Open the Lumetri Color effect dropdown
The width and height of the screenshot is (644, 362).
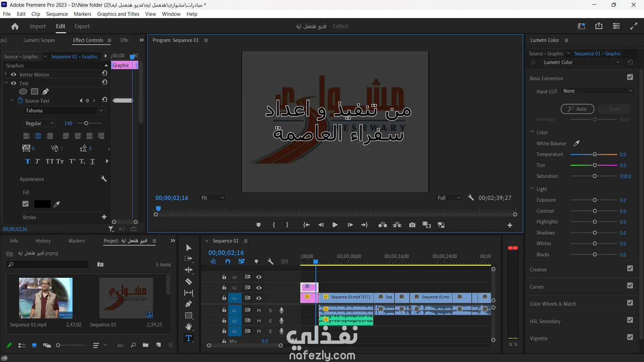pyautogui.click(x=581, y=62)
